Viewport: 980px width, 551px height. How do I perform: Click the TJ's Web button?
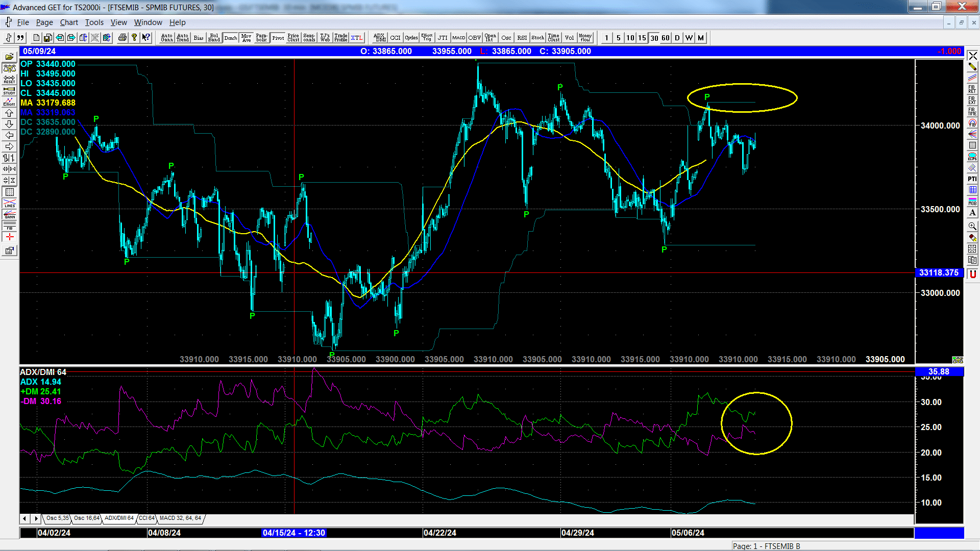click(x=325, y=38)
